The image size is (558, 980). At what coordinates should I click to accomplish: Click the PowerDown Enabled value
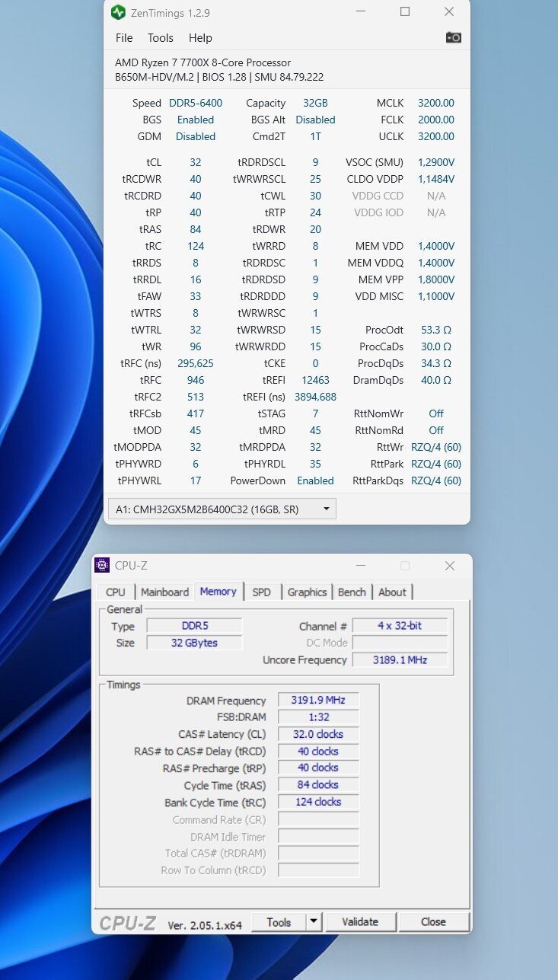click(x=315, y=480)
